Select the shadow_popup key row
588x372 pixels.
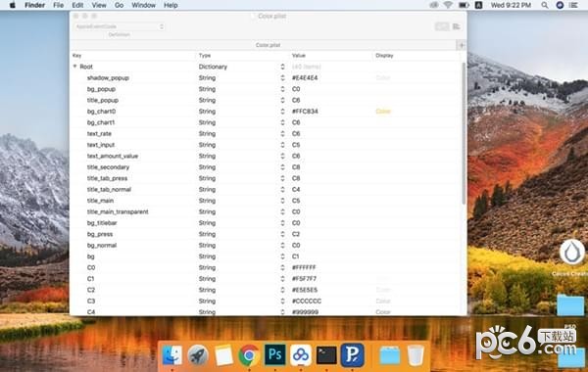108,78
